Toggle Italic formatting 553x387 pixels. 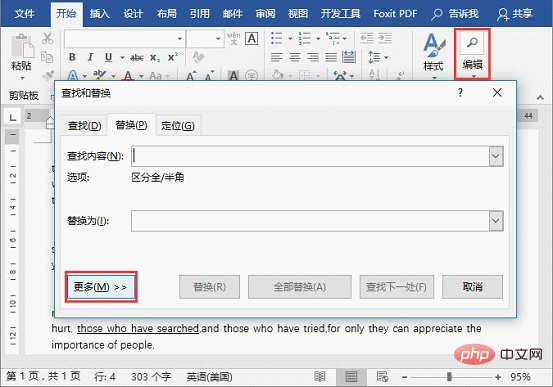pos(90,57)
